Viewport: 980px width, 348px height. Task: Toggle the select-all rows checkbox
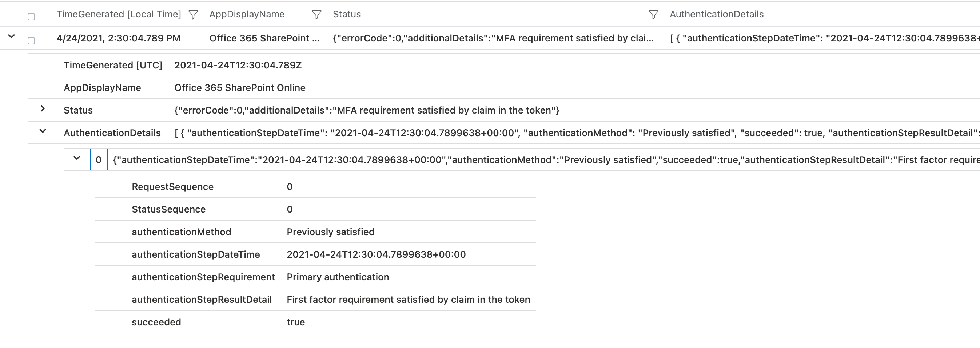31,16
